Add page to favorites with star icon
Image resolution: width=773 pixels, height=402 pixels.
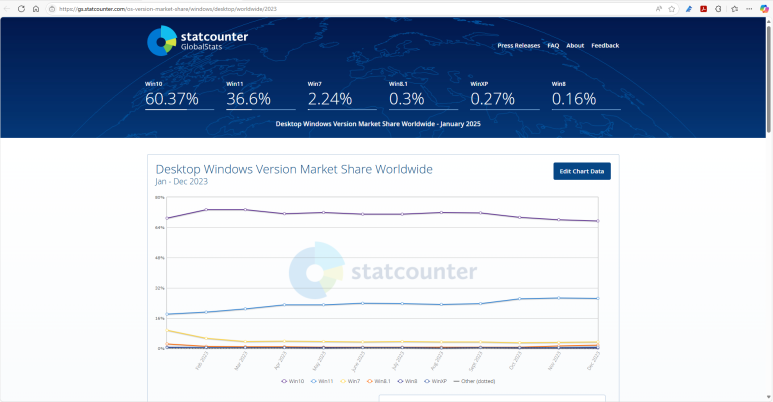pyautogui.click(x=672, y=8)
